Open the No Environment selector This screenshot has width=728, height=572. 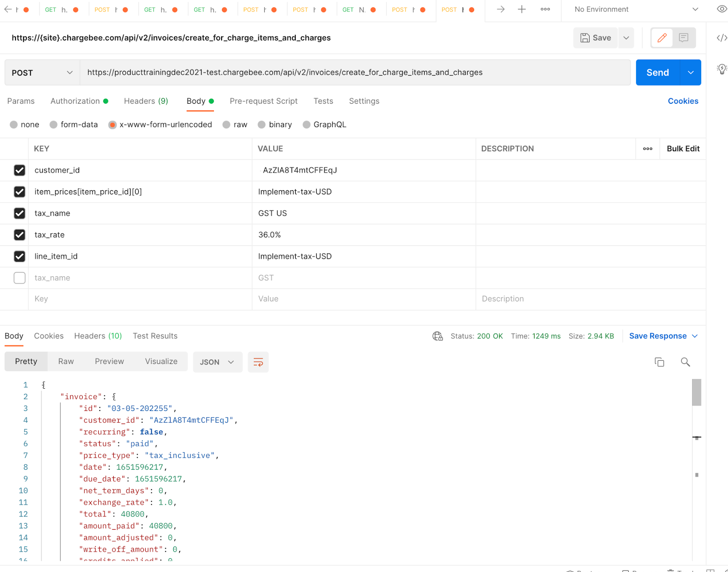[636, 9]
